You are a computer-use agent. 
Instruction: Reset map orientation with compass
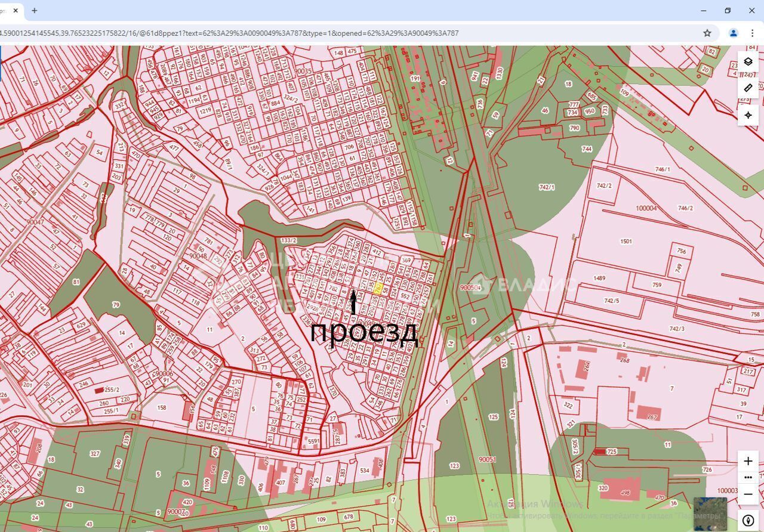click(x=748, y=520)
